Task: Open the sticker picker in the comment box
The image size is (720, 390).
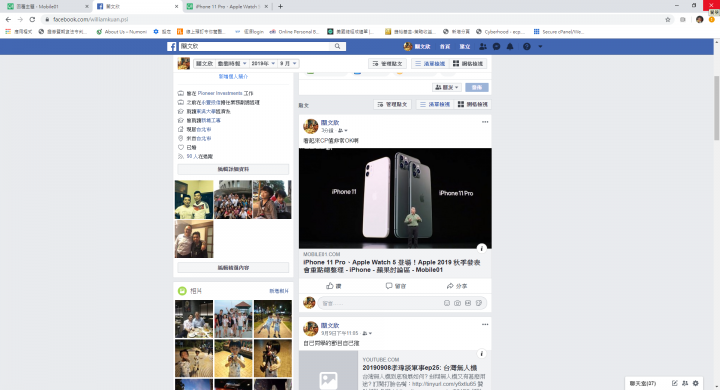Action: point(478,303)
